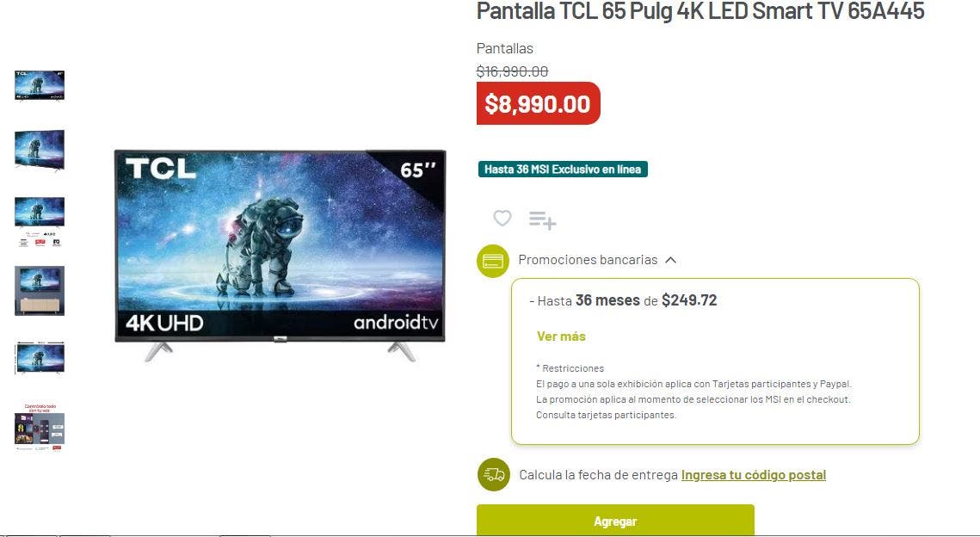The image size is (980, 537).
Task: Click the delivery truck icon
Action: click(x=494, y=474)
